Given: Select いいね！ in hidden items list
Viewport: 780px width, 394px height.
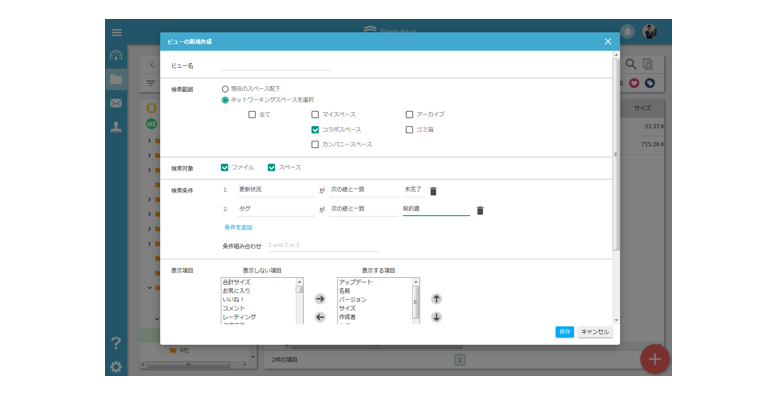Looking at the screenshot, I should tap(233, 299).
